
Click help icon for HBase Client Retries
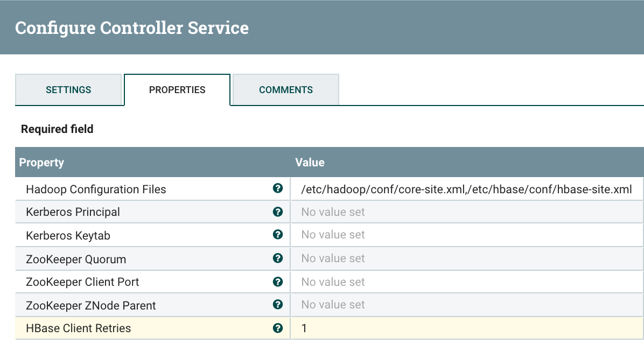click(278, 328)
